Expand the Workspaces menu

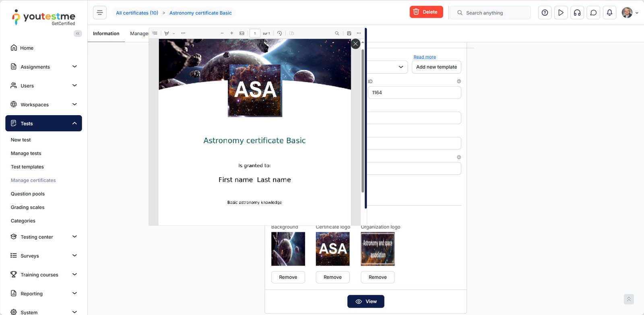[x=44, y=105]
